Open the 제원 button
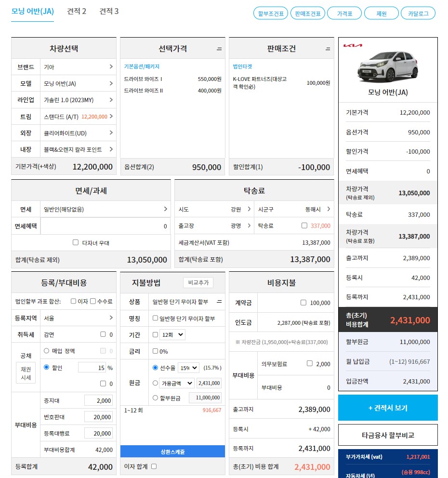Viewport: 448px width, 478px height. (x=381, y=13)
